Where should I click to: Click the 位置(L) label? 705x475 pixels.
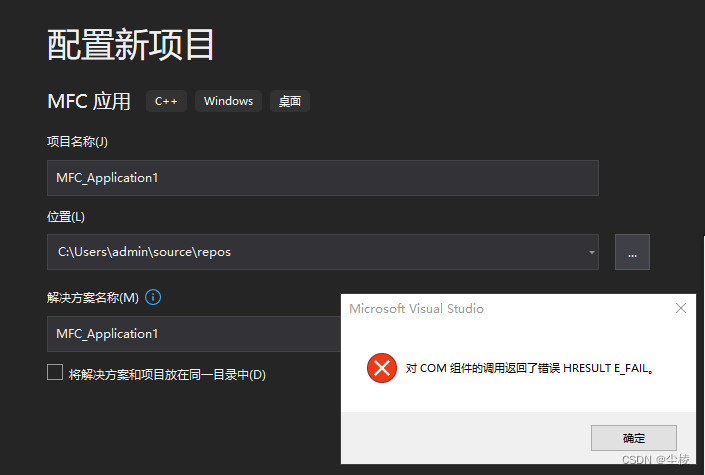click(x=66, y=217)
